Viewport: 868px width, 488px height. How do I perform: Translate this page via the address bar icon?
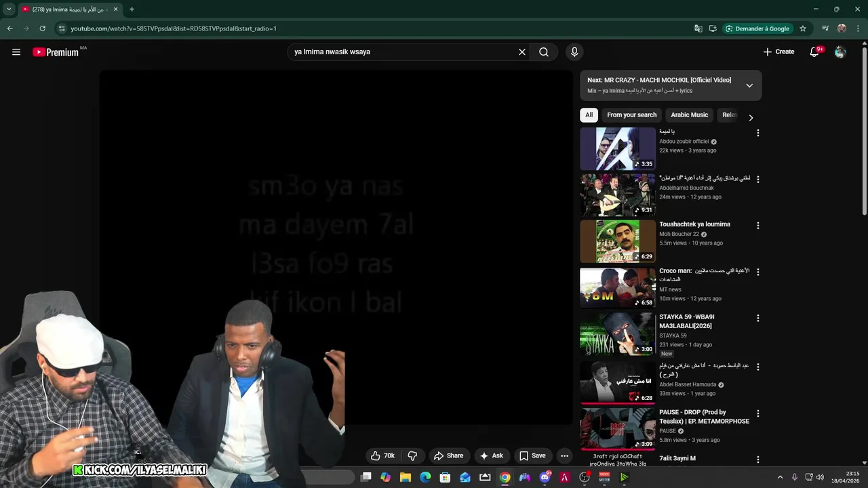[x=698, y=28]
